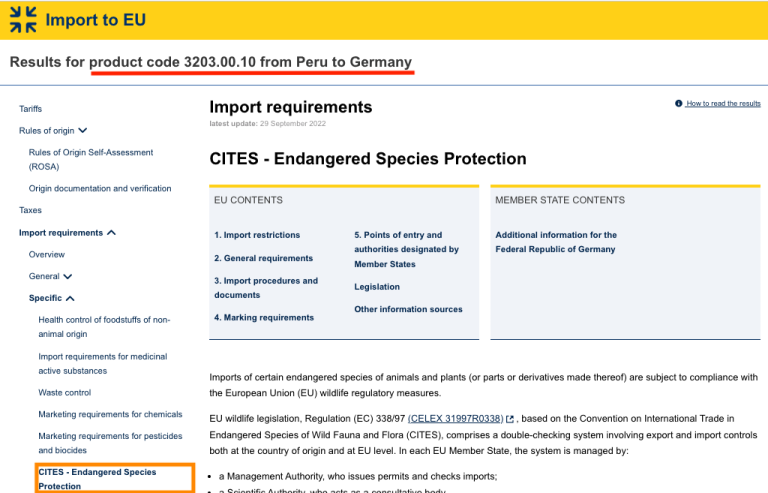The height and width of the screenshot is (493, 768).
Task: Expand the General submenu chevron
Action: [x=68, y=277]
